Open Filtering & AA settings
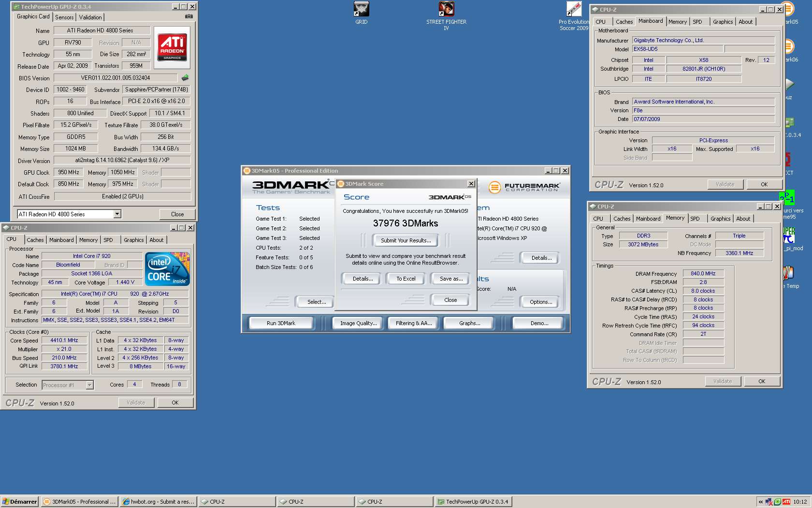The image size is (812, 508). coord(413,323)
